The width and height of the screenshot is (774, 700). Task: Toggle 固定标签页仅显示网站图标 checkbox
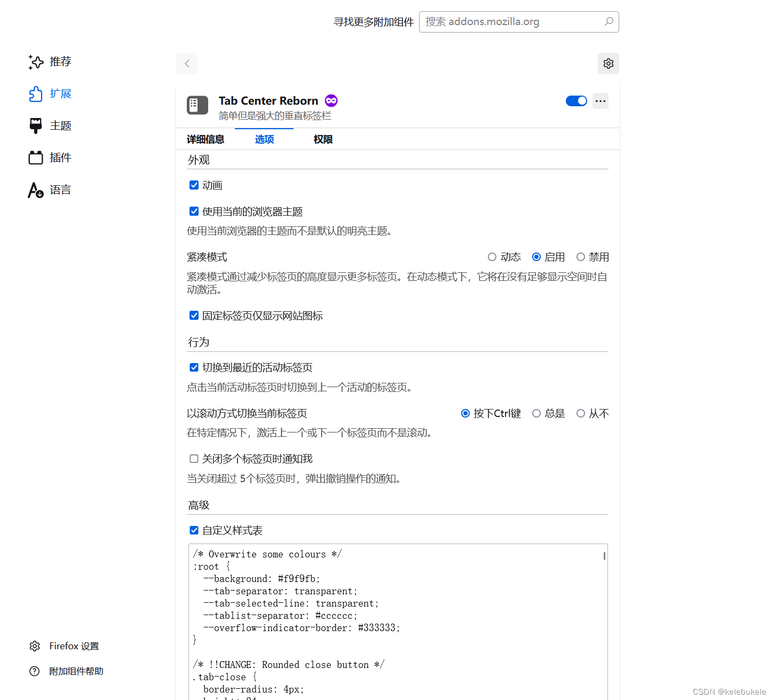[194, 316]
